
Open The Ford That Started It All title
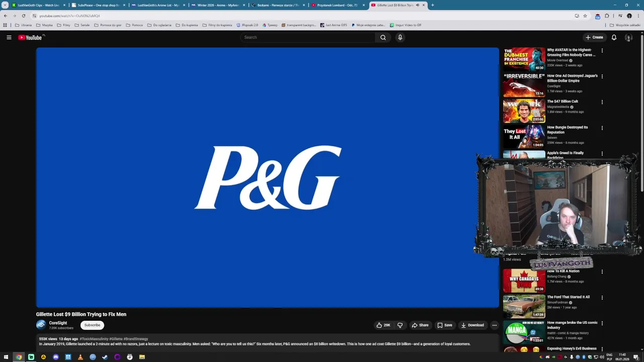568,297
